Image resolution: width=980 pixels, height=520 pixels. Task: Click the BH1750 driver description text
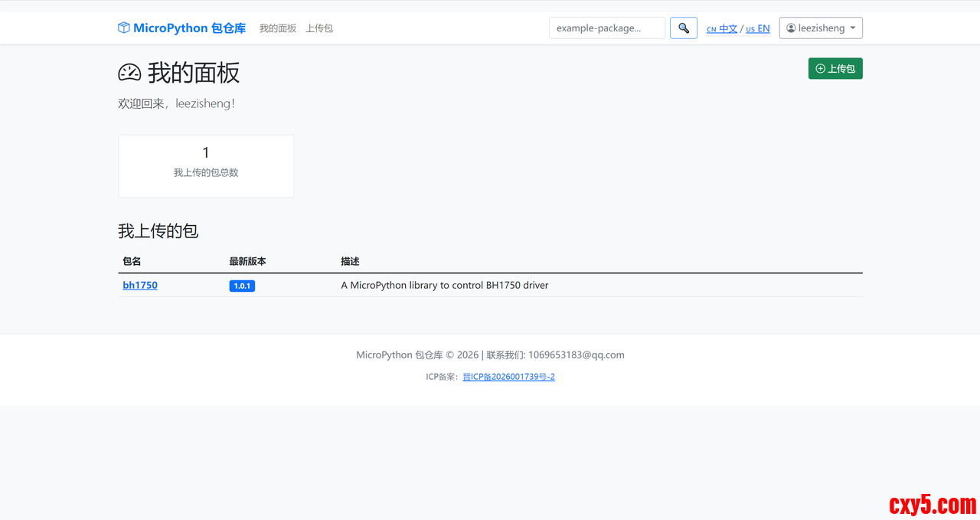coord(445,286)
